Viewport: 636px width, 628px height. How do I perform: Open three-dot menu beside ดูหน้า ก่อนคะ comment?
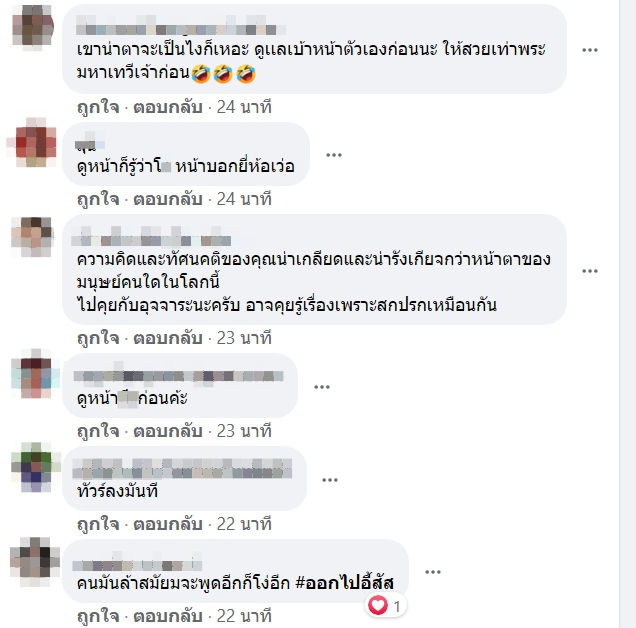[x=322, y=387]
